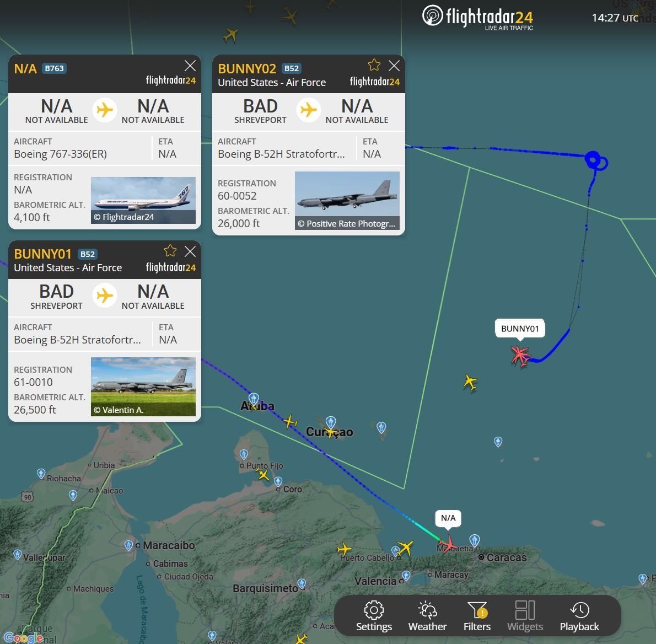The image size is (656, 644).
Task: Open the Widgets panel
Action: click(x=525, y=616)
